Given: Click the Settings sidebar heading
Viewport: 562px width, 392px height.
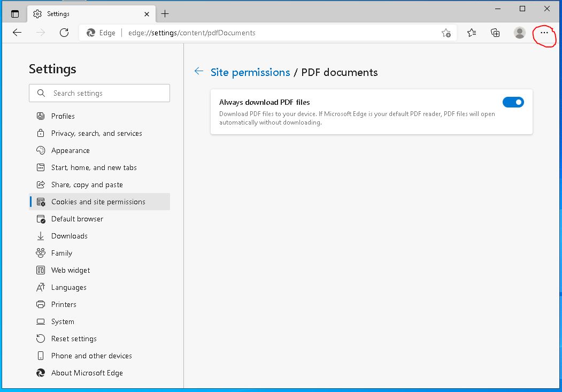Looking at the screenshot, I should [x=53, y=69].
